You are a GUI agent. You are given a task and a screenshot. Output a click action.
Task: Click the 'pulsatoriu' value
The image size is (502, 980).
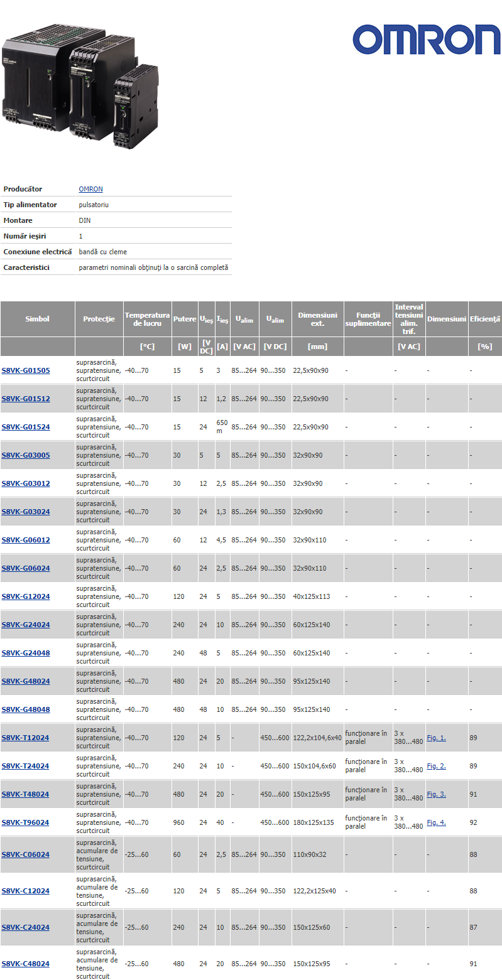tap(94, 205)
